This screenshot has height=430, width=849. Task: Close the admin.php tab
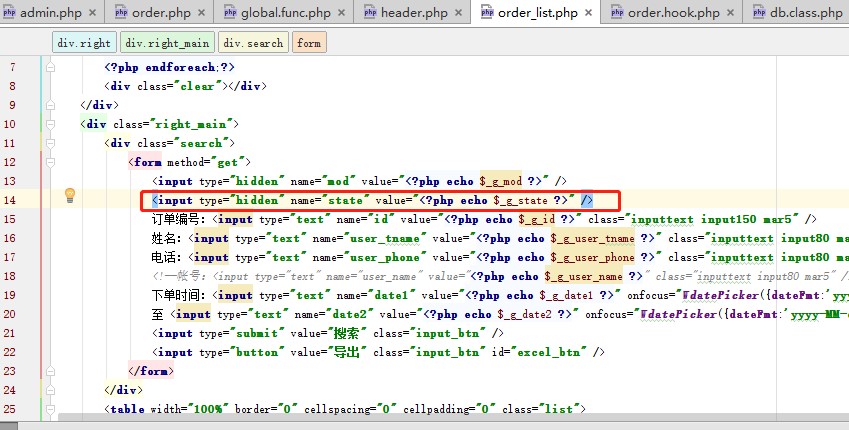92,12
